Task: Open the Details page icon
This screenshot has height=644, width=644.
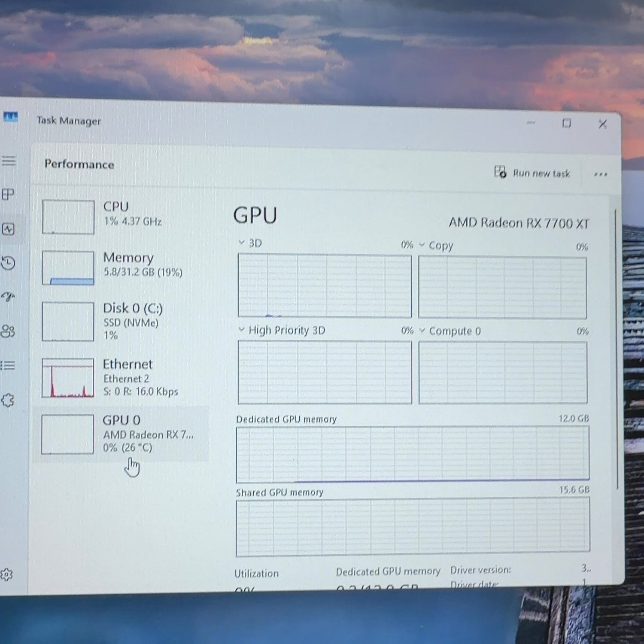Action: point(8,365)
